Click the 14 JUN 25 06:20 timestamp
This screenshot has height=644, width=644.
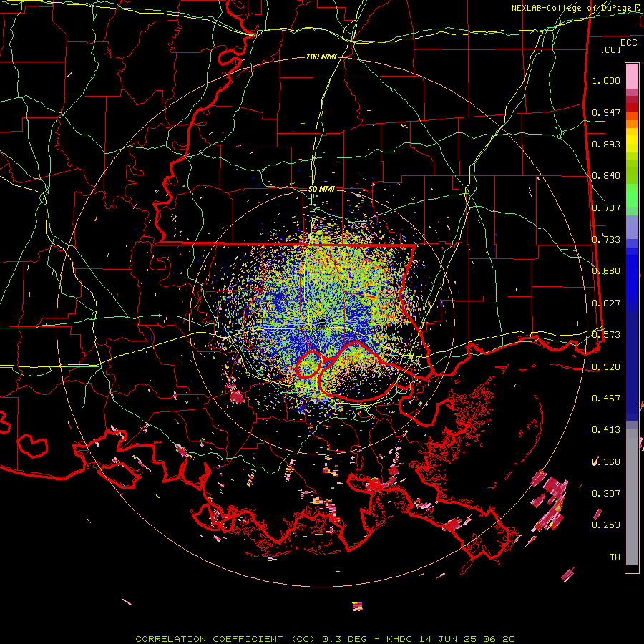[467, 639]
